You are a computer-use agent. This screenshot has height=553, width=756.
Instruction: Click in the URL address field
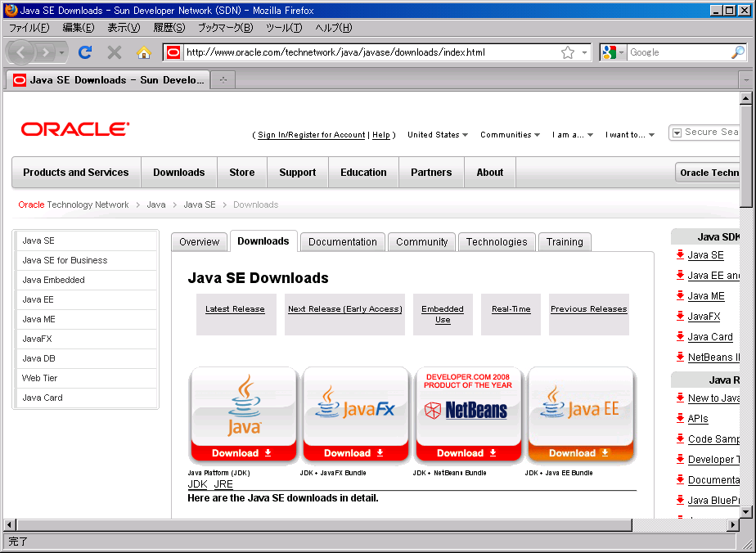(371, 52)
